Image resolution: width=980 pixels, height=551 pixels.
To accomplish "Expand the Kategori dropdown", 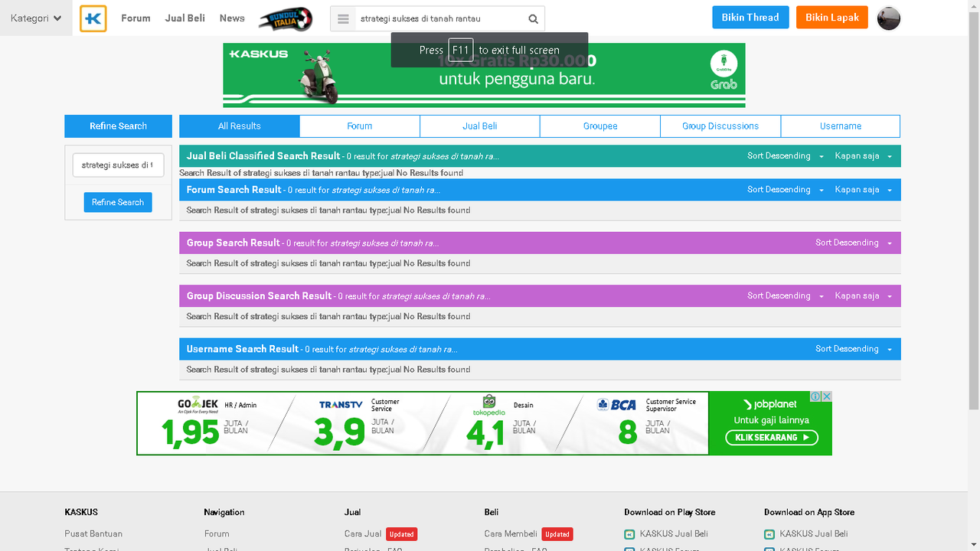I will [36, 18].
